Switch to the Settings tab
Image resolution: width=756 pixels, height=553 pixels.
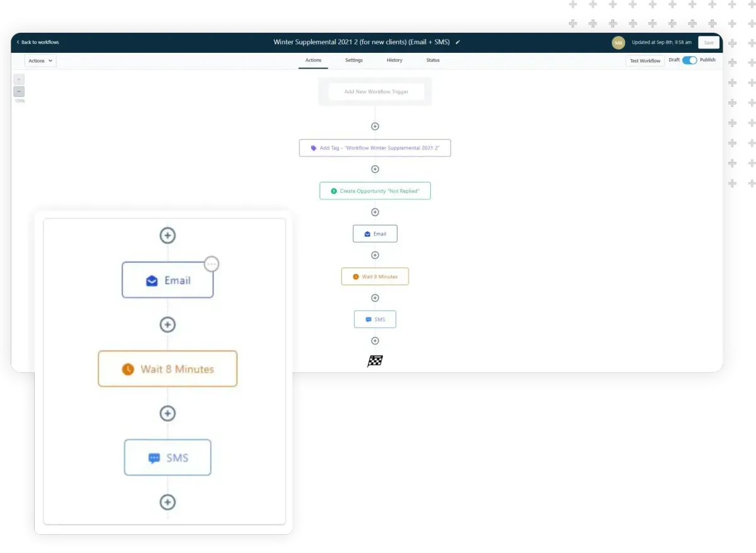coord(353,60)
